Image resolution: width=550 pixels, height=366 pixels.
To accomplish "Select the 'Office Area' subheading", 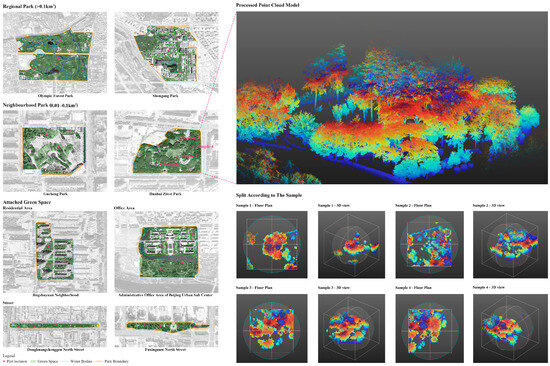I will (x=124, y=208).
